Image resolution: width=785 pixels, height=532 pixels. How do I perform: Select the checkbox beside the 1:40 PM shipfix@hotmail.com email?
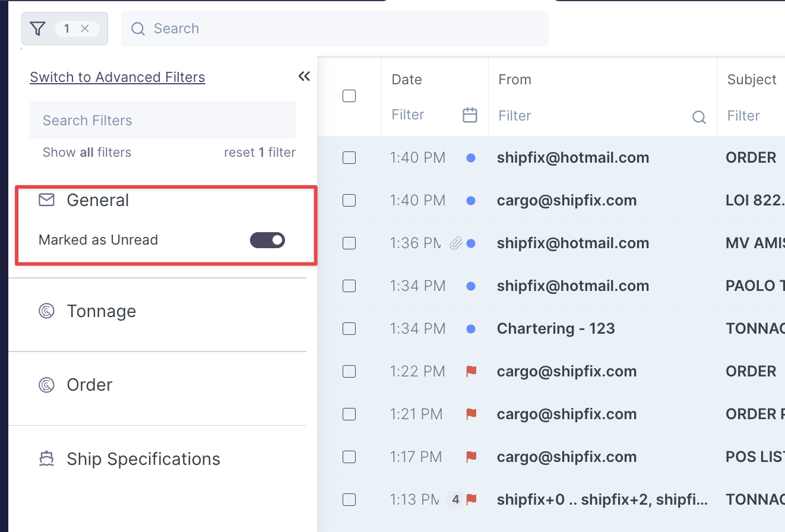pyautogui.click(x=349, y=158)
